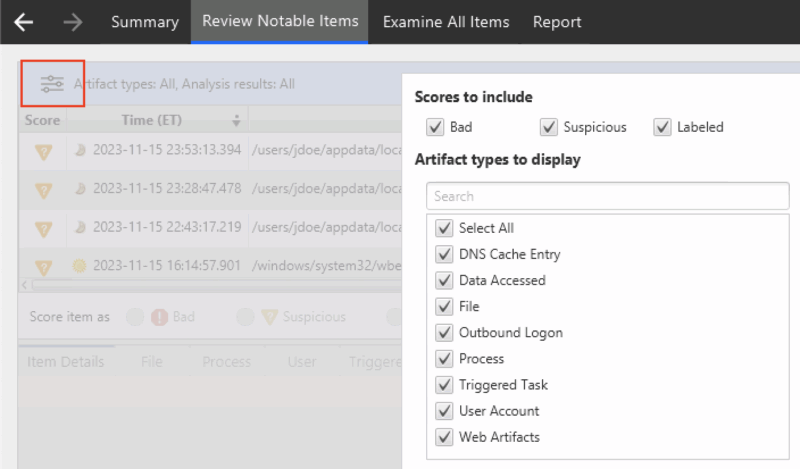Open the Report tab
Image resolution: width=800 pixels, height=469 pixels.
pos(557,22)
